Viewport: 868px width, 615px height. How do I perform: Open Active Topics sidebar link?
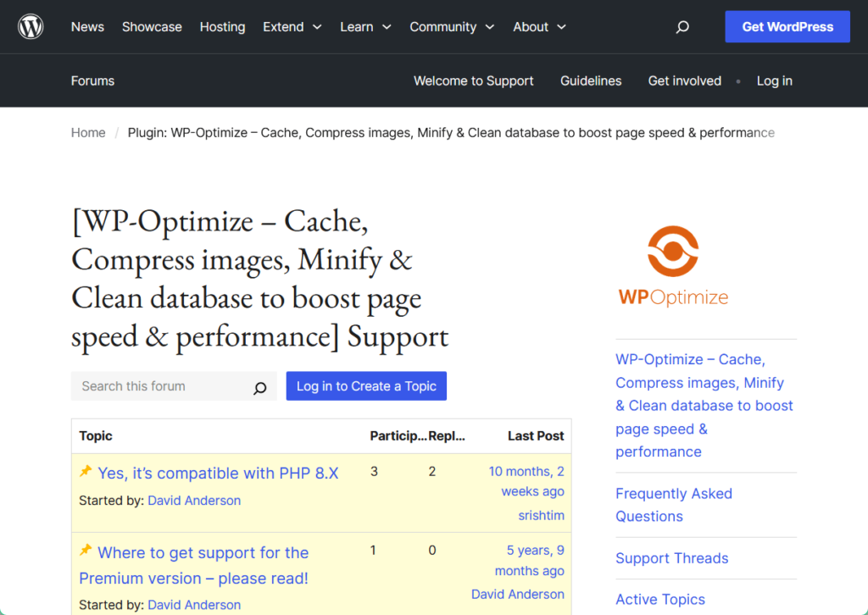[x=660, y=600]
